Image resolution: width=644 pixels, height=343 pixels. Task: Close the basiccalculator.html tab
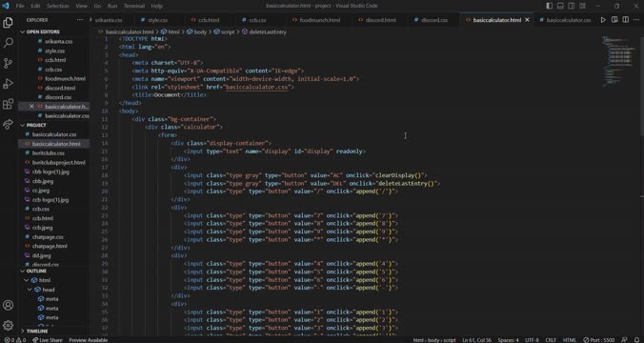click(528, 20)
